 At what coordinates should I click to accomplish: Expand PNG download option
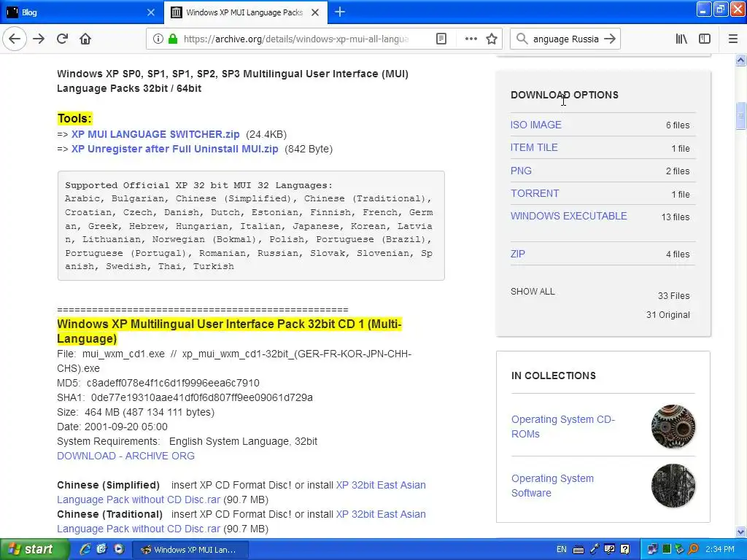coord(521,171)
